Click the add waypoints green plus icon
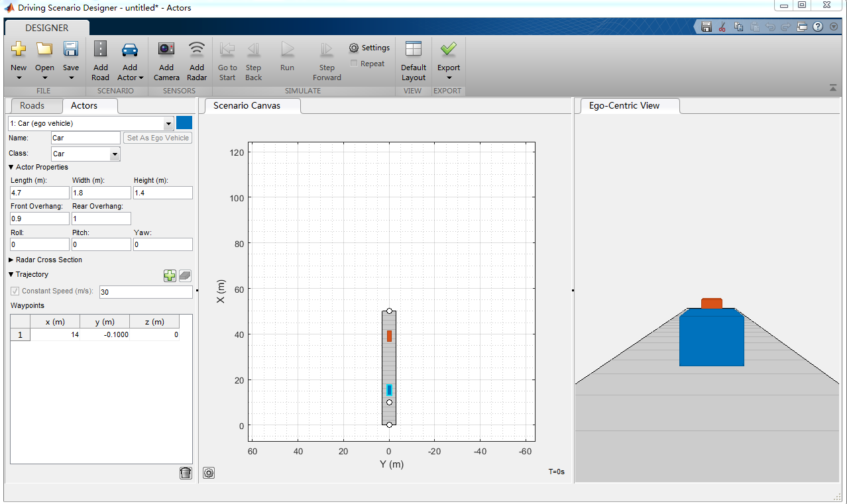The width and height of the screenshot is (847, 504). click(x=170, y=276)
